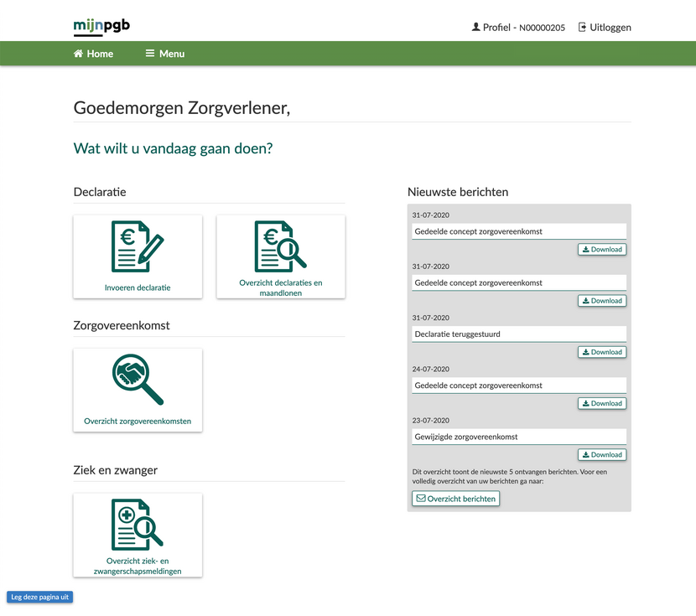696x616 pixels.
Task: Select the Invoeren declaratie icon
Action: pyautogui.click(x=138, y=247)
